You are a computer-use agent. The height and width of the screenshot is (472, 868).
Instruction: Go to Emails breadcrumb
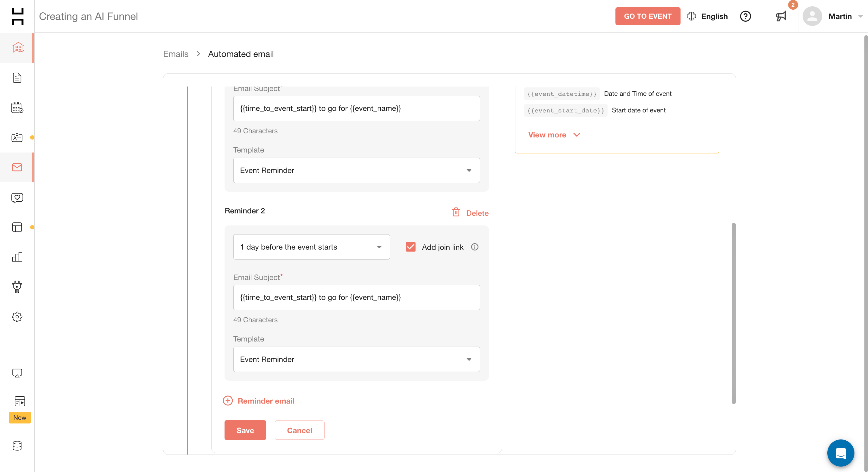pyautogui.click(x=175, y=54)
